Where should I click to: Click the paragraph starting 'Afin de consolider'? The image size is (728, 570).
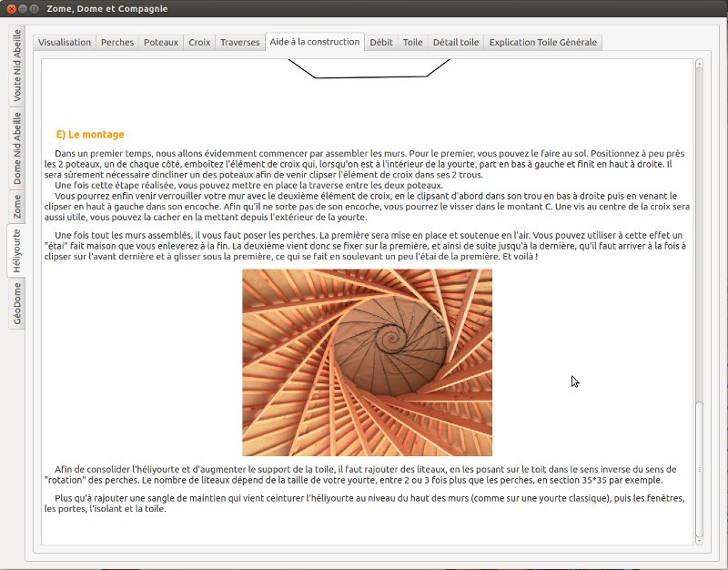(360, 474)
